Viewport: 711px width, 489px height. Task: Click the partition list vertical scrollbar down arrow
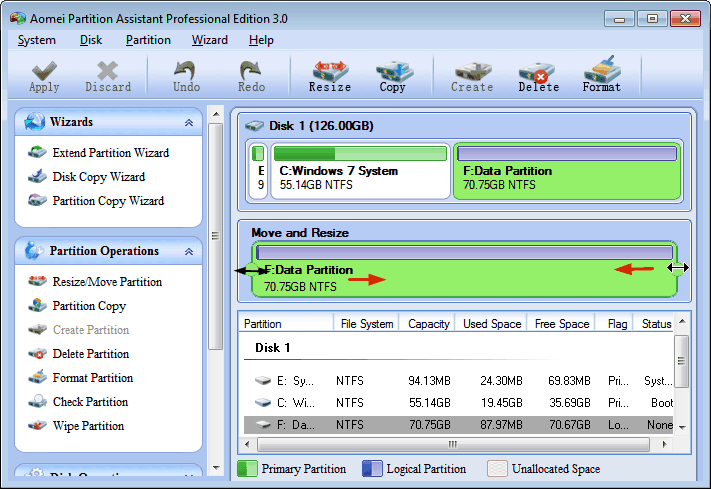(x=682, y=427)
